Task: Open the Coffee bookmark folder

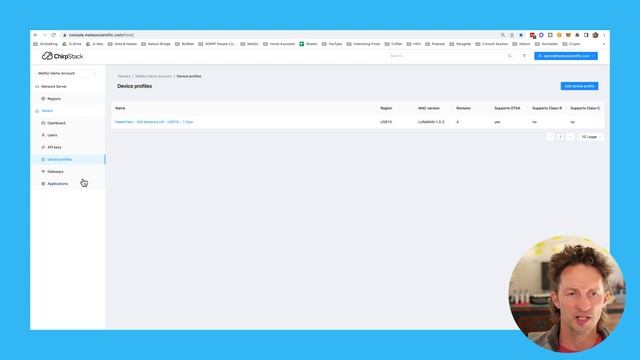Action: [x=393, y=44]
